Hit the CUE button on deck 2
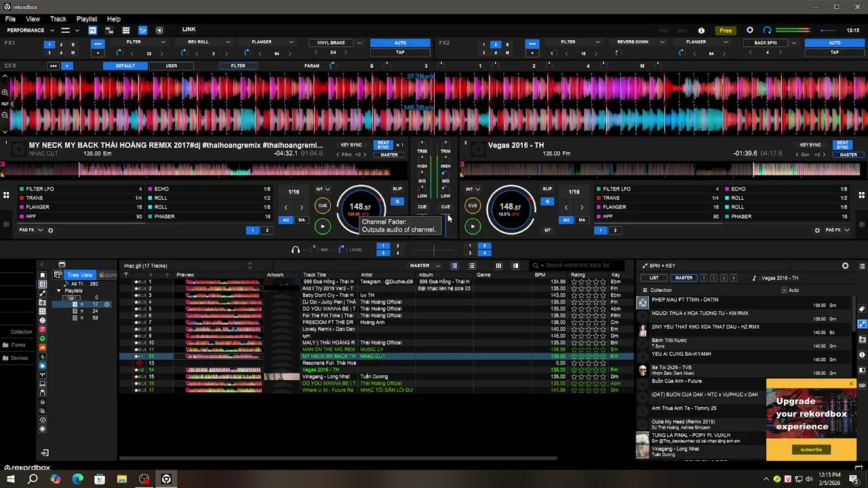Viewport: 868px width, 488px height. (x=473, y=205)
